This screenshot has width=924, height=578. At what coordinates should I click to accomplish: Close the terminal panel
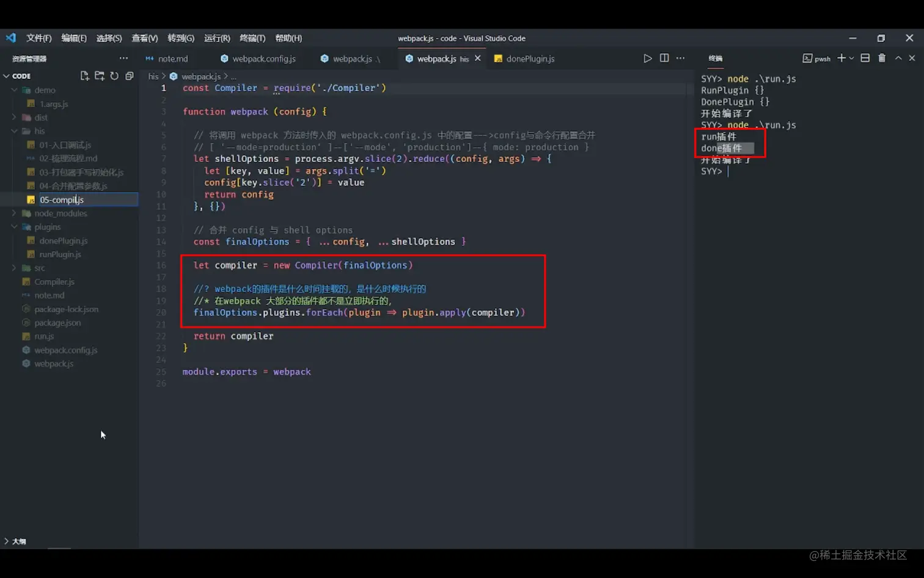pos(912,58)
